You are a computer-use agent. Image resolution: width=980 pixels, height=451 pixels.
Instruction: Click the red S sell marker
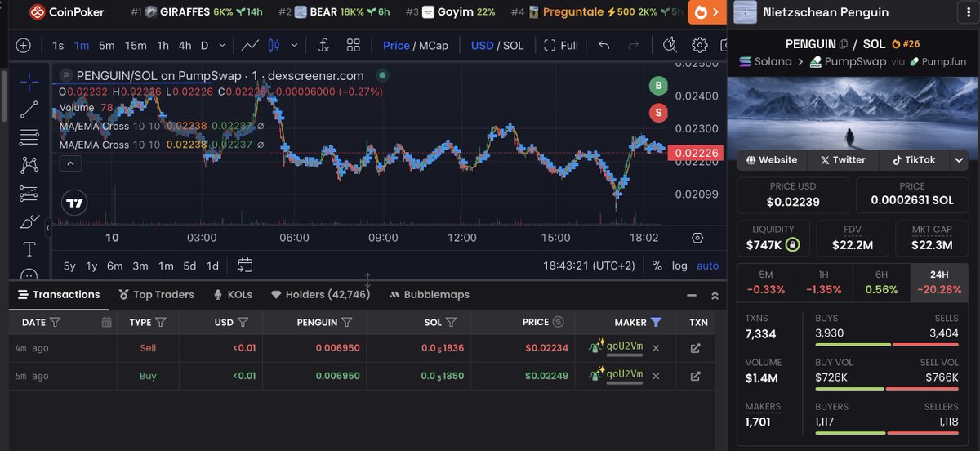658,113
